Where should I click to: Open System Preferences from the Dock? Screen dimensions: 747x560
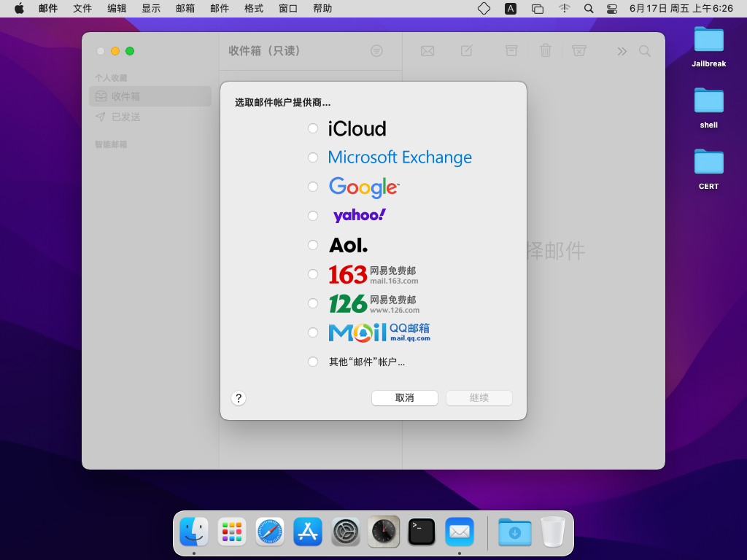pyautogui.click(x=345, y=532)
